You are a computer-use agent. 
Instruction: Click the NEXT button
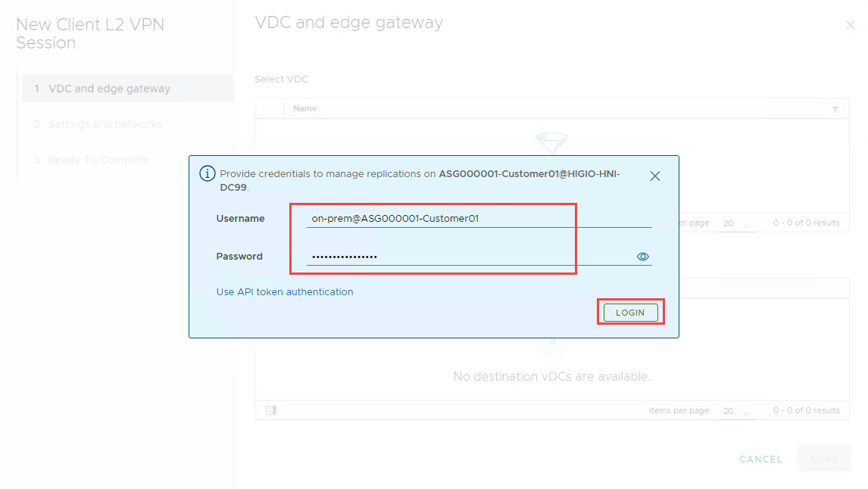click(x=824, y=459)
